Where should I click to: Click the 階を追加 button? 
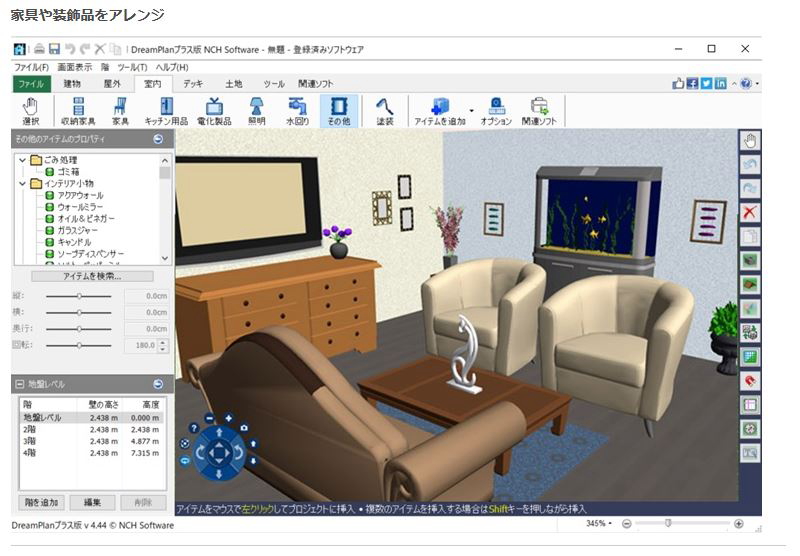(41, 502)
